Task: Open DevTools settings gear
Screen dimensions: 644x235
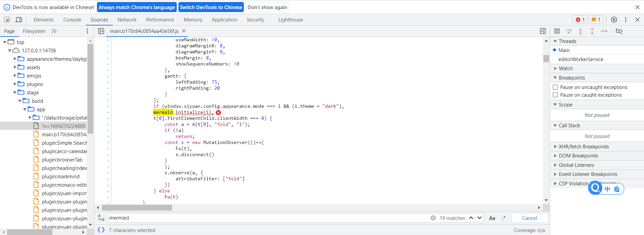Action: [x=614, y=20]
